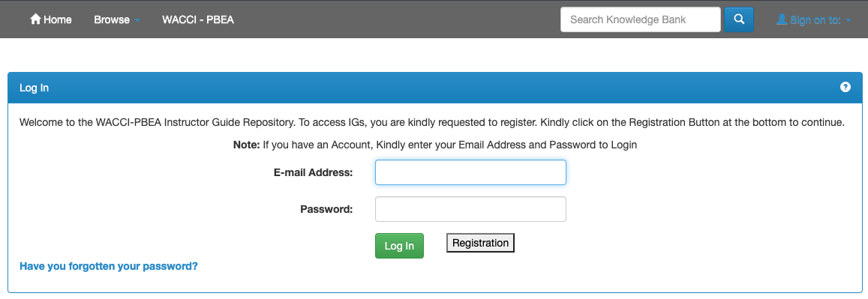Click the Registration button

(x=480, y=244)
